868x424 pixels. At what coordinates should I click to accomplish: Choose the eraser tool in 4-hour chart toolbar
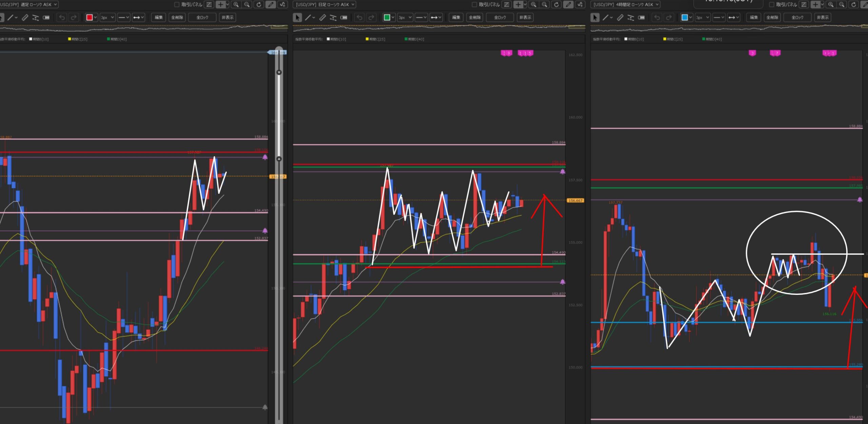(x=642, y=17)
